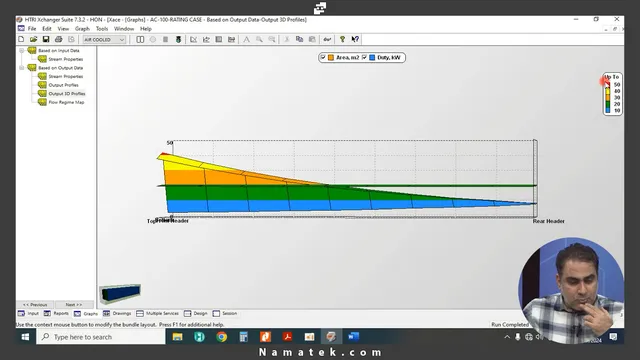Print using the printer toolbar icon
The image size is (640, 360).
click(58, 39)
